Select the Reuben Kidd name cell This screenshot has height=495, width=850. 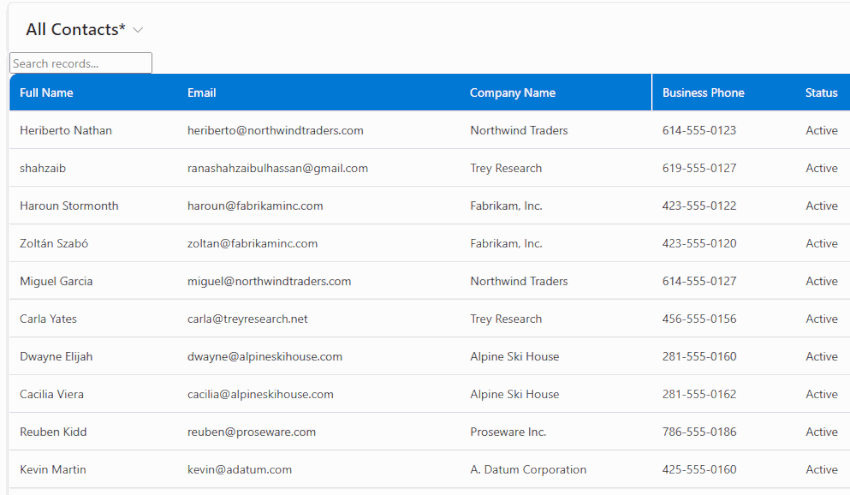(x=53, y=432)
